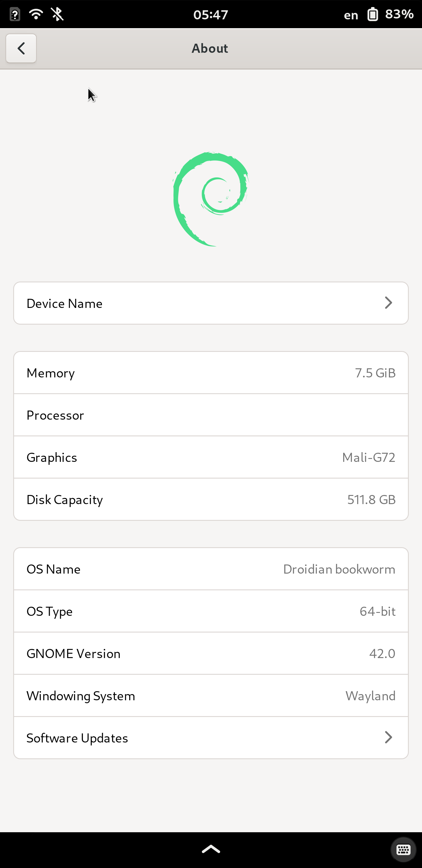Click the Wi-Fi status icon
This screenshot has width=422, height=868.
36,14
